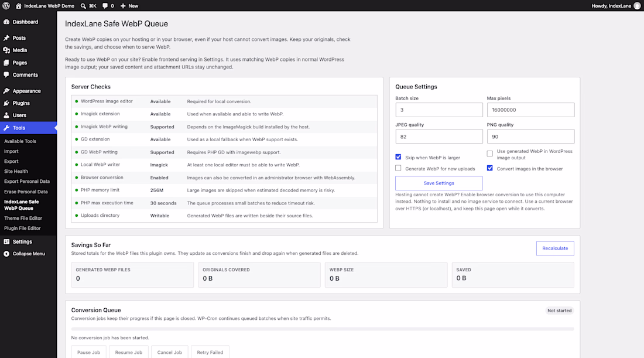Click the Not started status badge

tap(559, 311)
